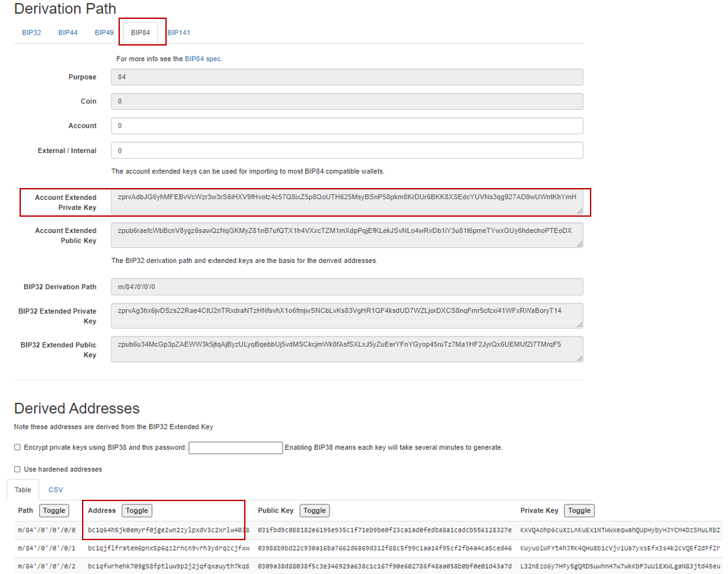Toggle the Public Key column
728x574 pixels.
[x=315, y=510]
